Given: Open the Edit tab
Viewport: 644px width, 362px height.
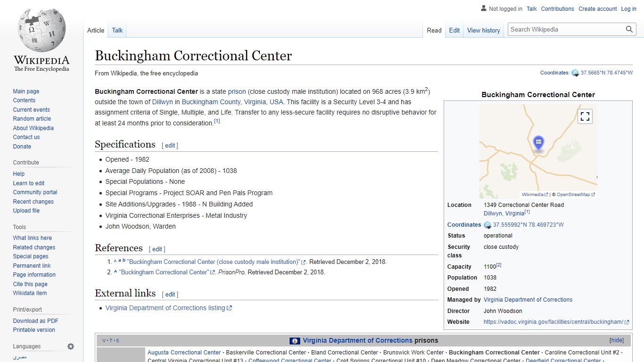Looking at the screenshot, I should click(454, 30).
